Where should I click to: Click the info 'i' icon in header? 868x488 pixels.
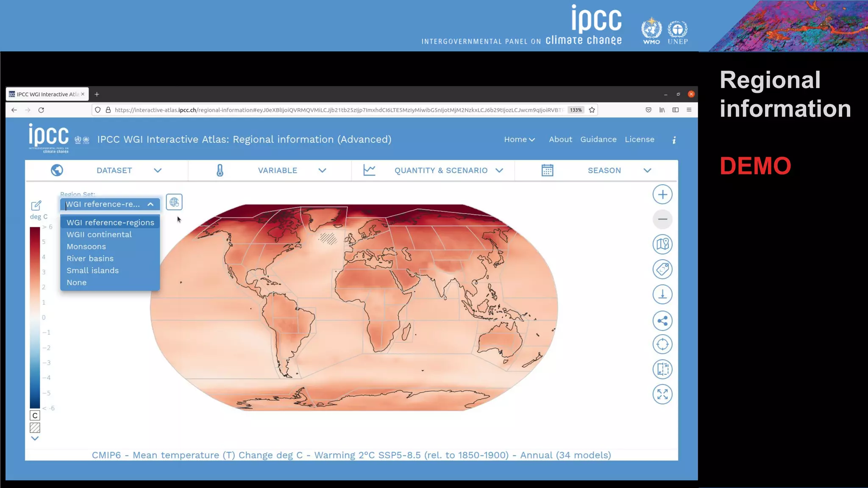pos(674,140)
